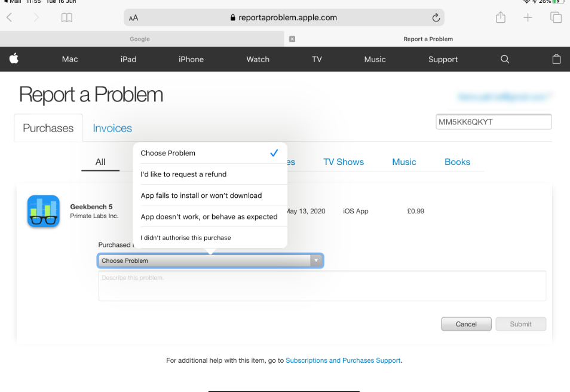Open TV in Apple navigation
The width and height of the screenshot is (570, 392).
point(317,59)
